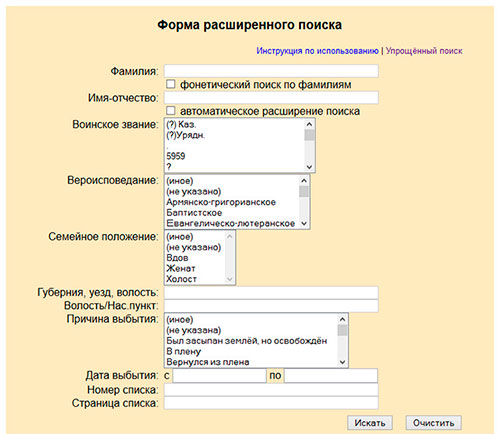This screenshot has height=434, width=500.
Task: Open Упрощённый поиск link
Action: [x=424, y=51]
